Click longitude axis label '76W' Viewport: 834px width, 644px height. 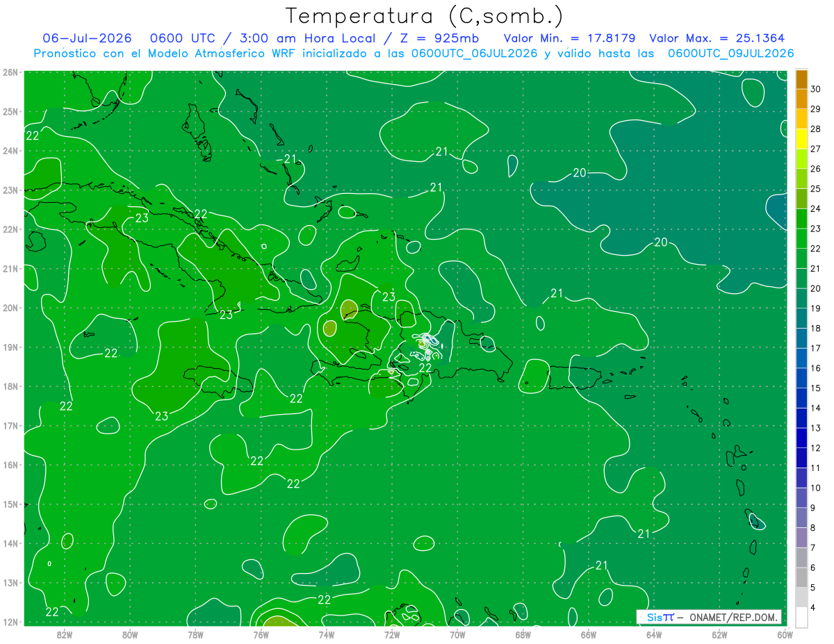pyautogui.click(x=261, y=634)
